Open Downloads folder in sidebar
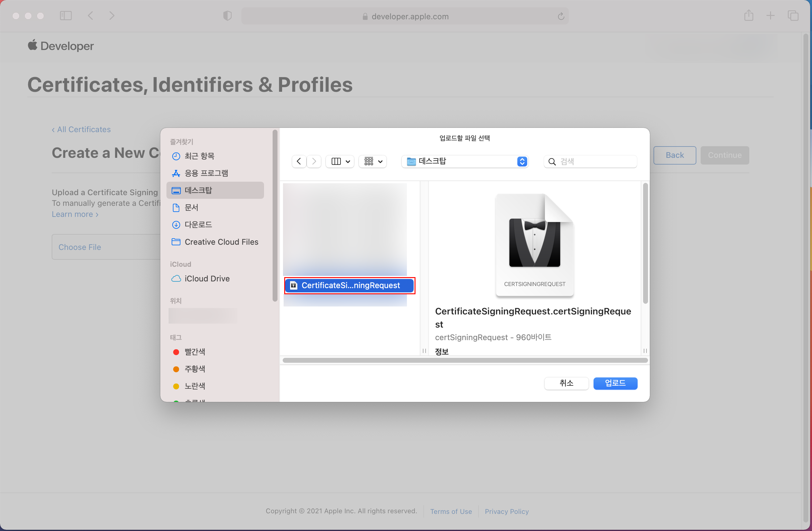The width and height of the screenshot is (812, 531). (198, 225)
